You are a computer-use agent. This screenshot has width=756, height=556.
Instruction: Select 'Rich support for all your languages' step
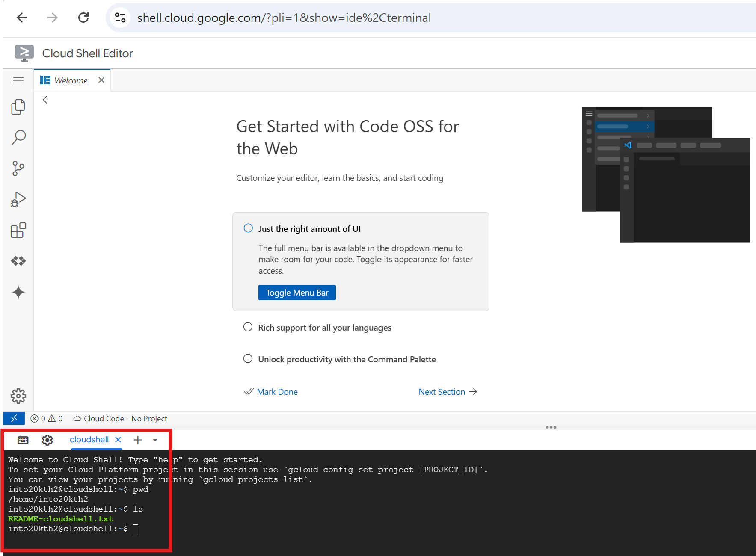325,328
